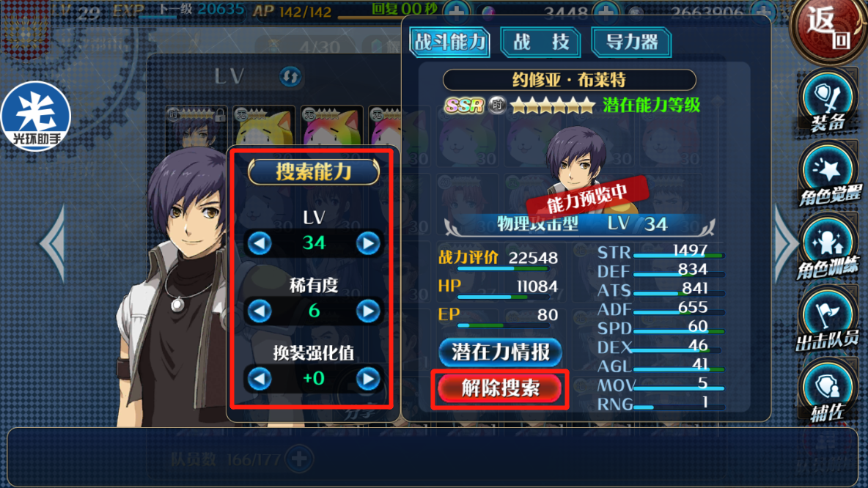Click the 返回 back button
Screen dimensions: 868x488
(x=828, y=29)
